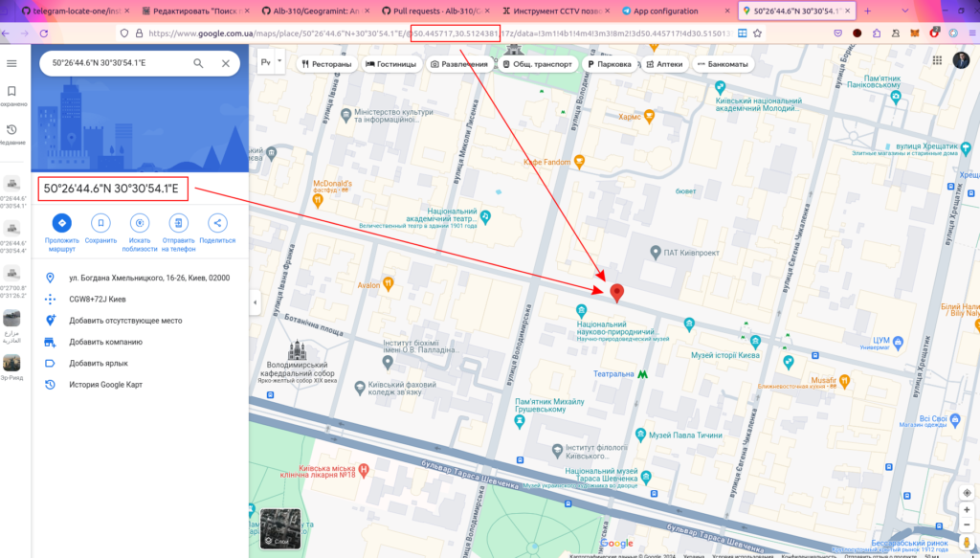The width and height of the screenshot is (980, 558).
Task: Click Театральна metro station marker
Action: [642, 374]
